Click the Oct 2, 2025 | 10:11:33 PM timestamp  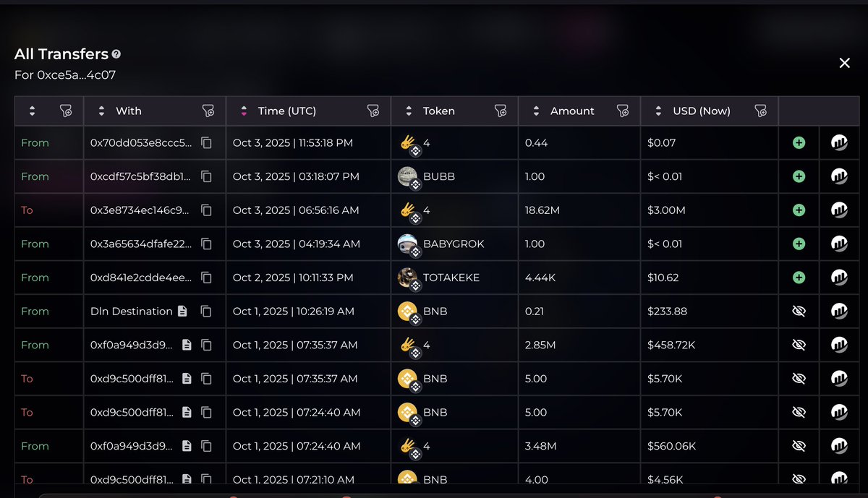[293, 278]
